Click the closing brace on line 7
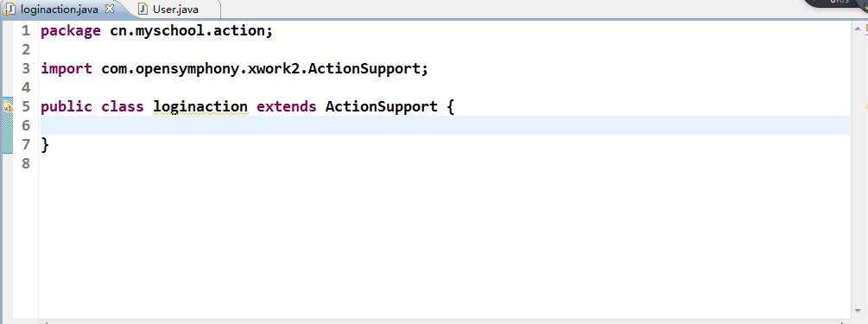This screenshot has width=868, height=324. click(x=45, y=145)
